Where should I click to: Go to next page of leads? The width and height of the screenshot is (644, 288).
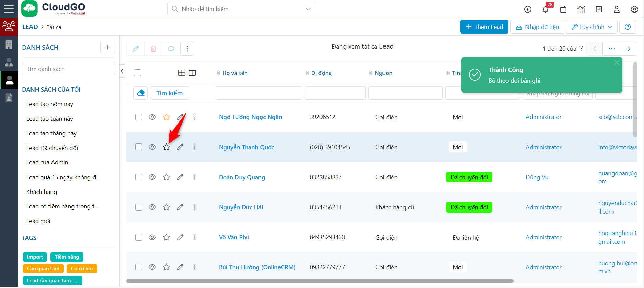(629, 49)
